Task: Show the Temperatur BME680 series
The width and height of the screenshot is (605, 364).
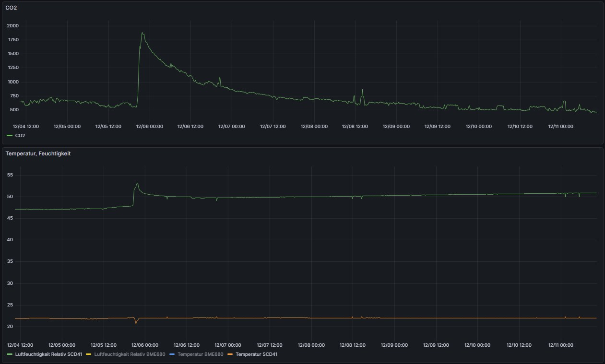Action: (200, 354)
